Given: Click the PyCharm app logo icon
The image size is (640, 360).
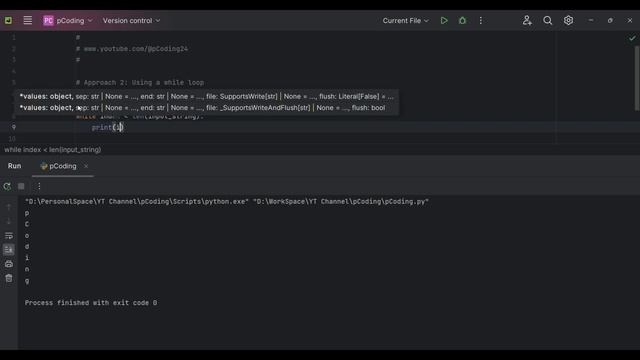Looking at the screenshot, I should tap(8, 20).
